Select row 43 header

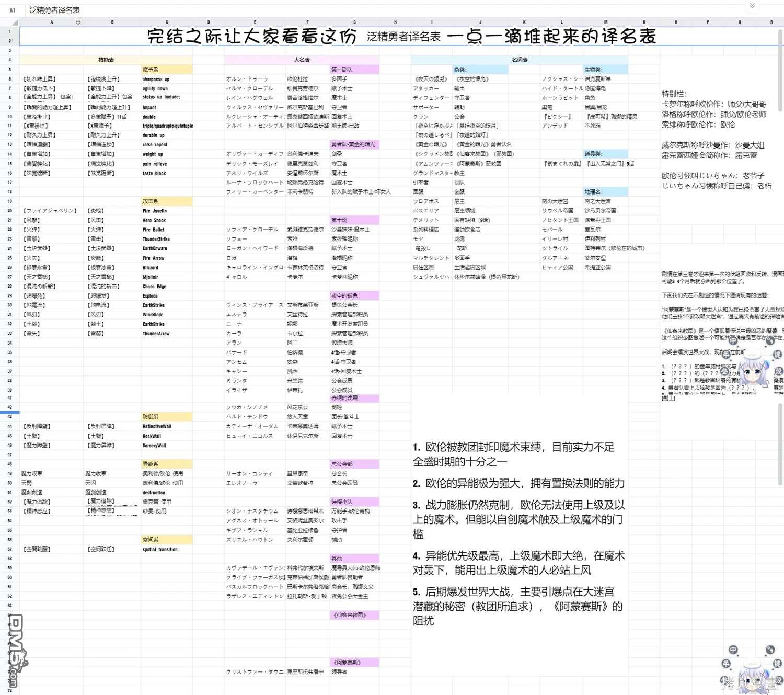(x=9, y=417)
